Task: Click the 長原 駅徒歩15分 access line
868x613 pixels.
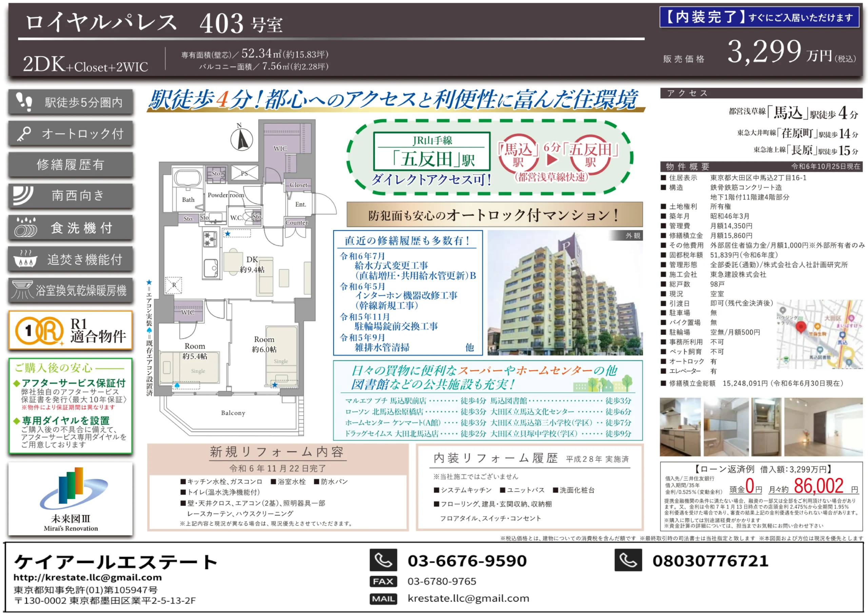Action: [806, 151]
